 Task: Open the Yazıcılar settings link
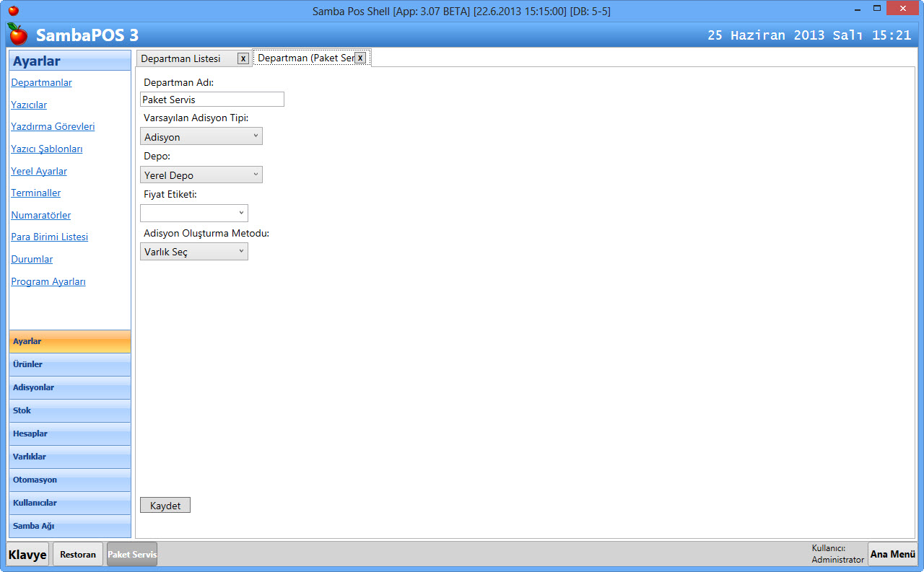click(x=29, y=105)
